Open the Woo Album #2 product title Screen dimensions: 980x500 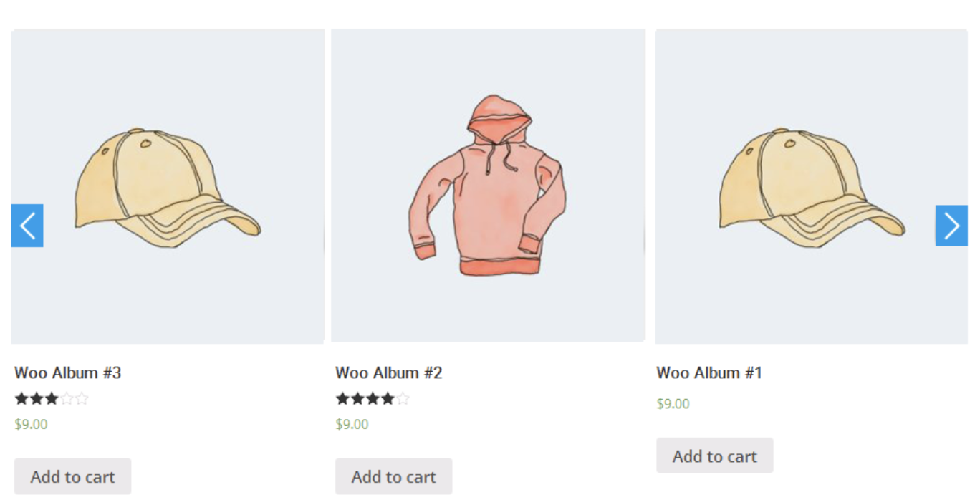click(x=389, y=372)
